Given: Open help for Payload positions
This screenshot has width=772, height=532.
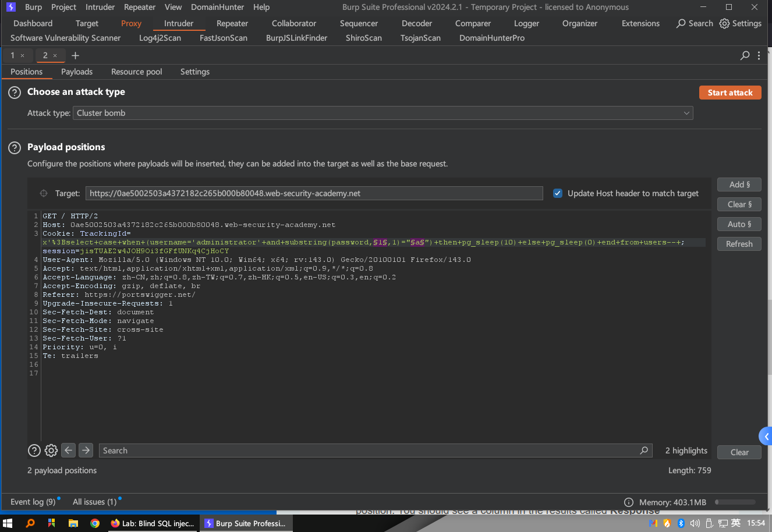Looking at the screenshot, I should coord(15,148).
